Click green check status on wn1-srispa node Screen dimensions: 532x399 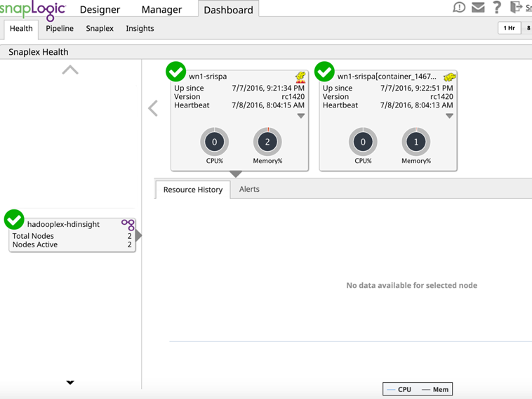(x=175, y=72)
